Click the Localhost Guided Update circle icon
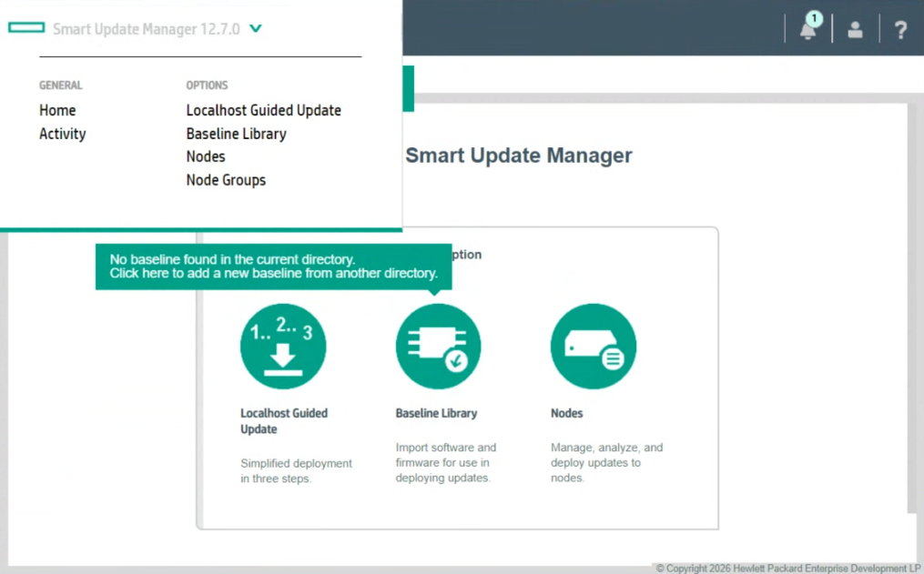This screenshot has height=574, width=924. coord(283,347)
